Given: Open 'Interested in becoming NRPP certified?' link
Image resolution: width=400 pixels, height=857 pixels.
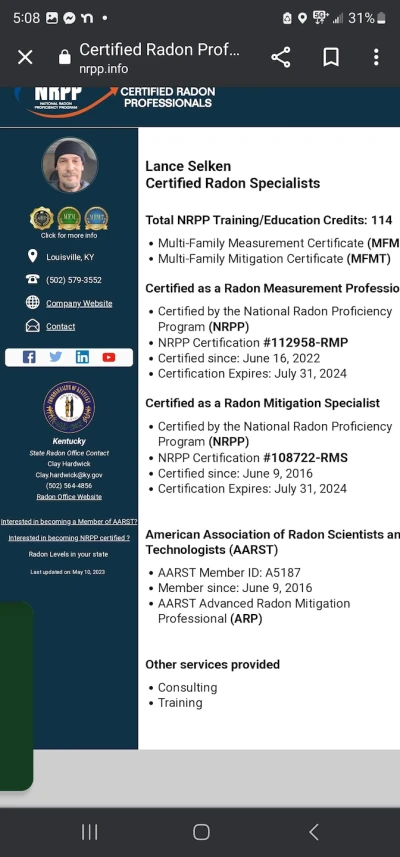Looking at the screenshot, I should pyautogui.click(x=69, y=538).
